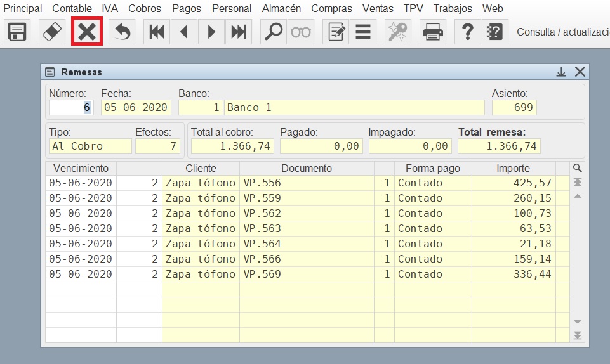610x364 pixels.
Task: Go to the first record
Action: (157, 32)
